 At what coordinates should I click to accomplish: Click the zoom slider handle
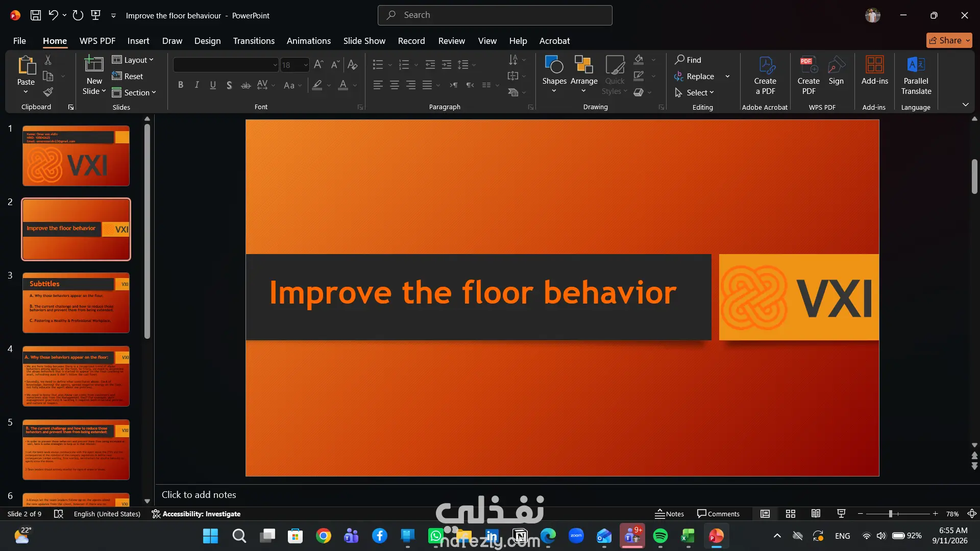pos(890,514)
